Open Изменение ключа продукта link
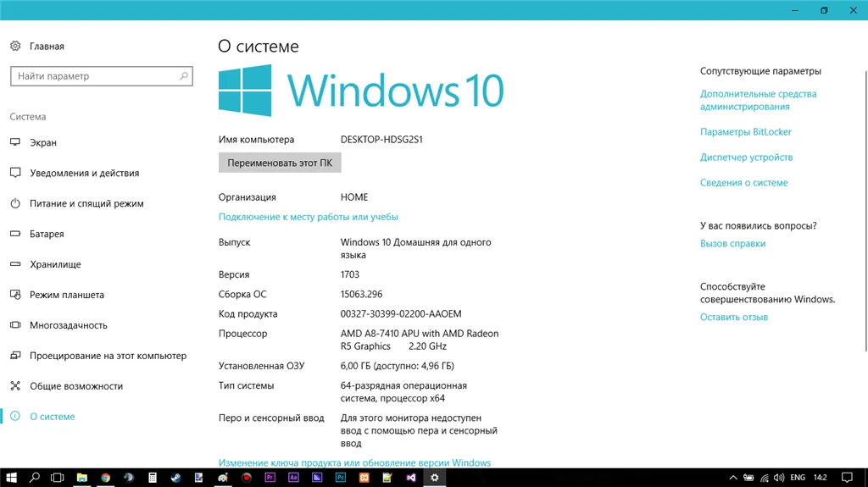868x487 pixels. click(x=355, y=462)
